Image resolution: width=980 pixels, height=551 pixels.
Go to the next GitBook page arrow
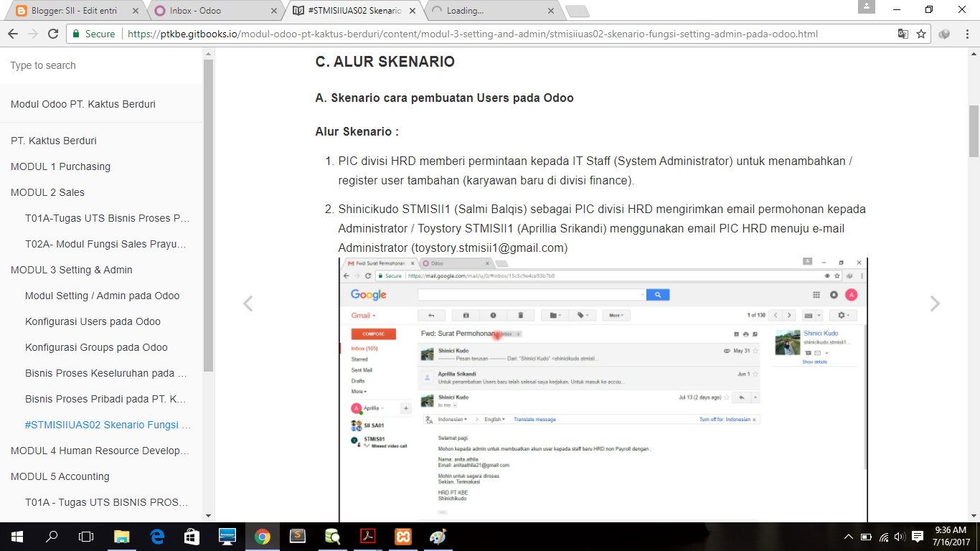coord(935,303)
